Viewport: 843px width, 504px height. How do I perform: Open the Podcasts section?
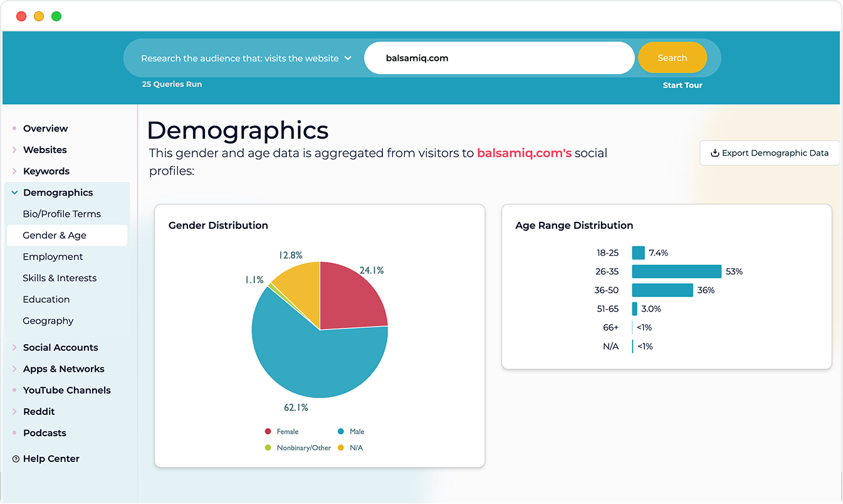tap(45, 433)
